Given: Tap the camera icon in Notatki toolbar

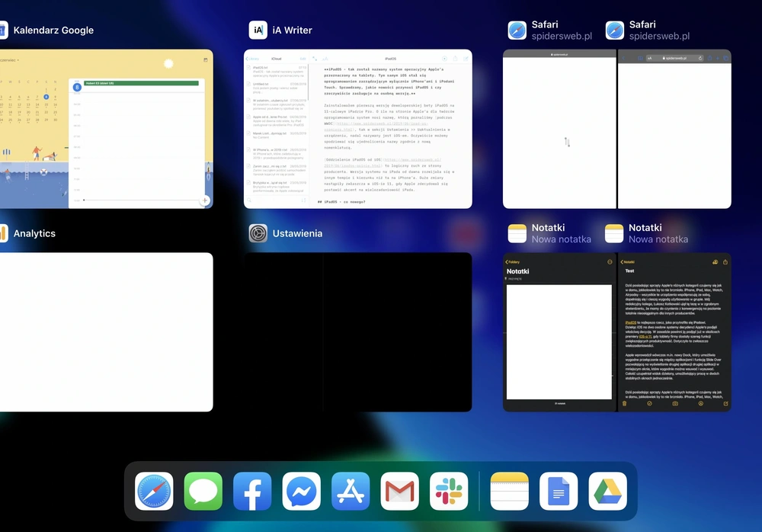Looking at the screenshot, I should (675, 404).
